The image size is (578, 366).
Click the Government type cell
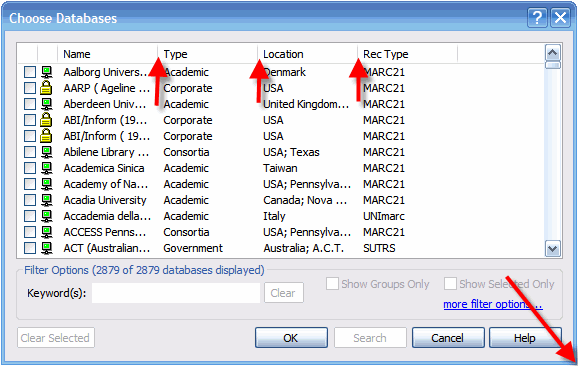tap(193, 248)
